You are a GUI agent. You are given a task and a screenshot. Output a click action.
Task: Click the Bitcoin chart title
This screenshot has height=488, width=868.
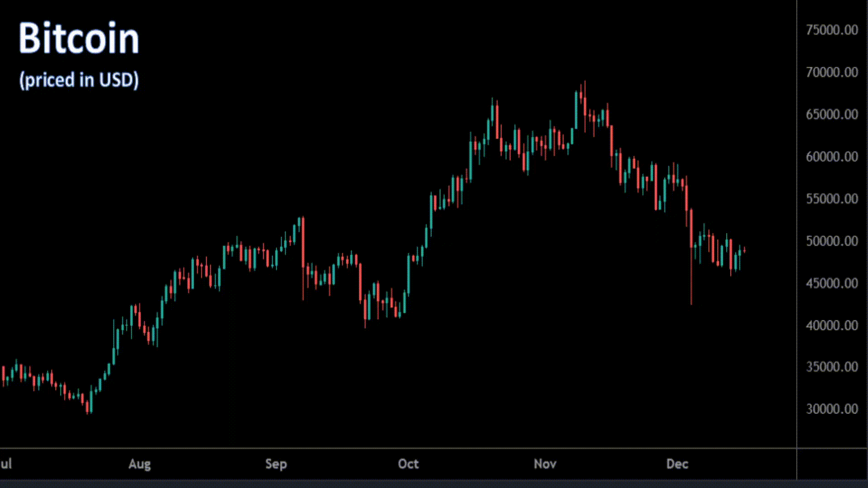click(79, 39)
